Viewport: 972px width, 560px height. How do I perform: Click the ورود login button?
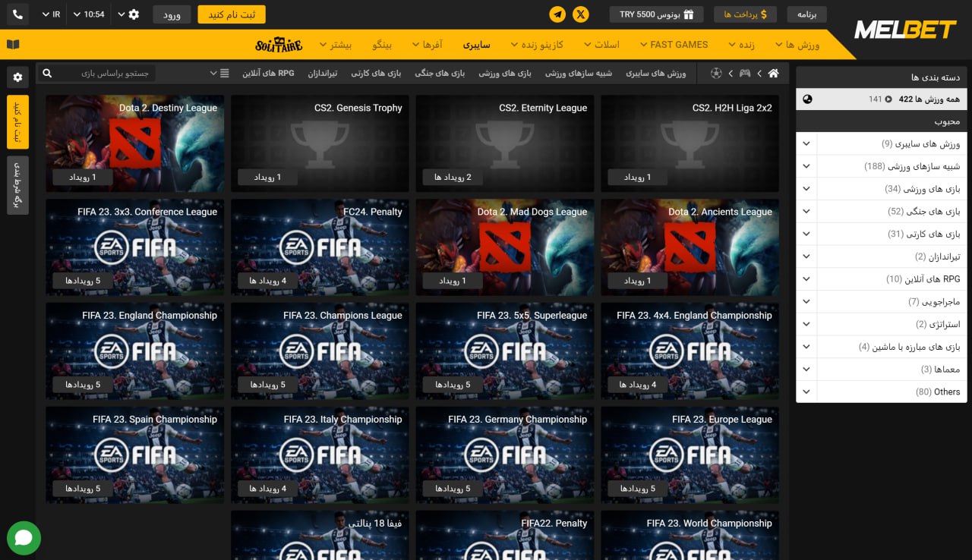pos(172,14)
